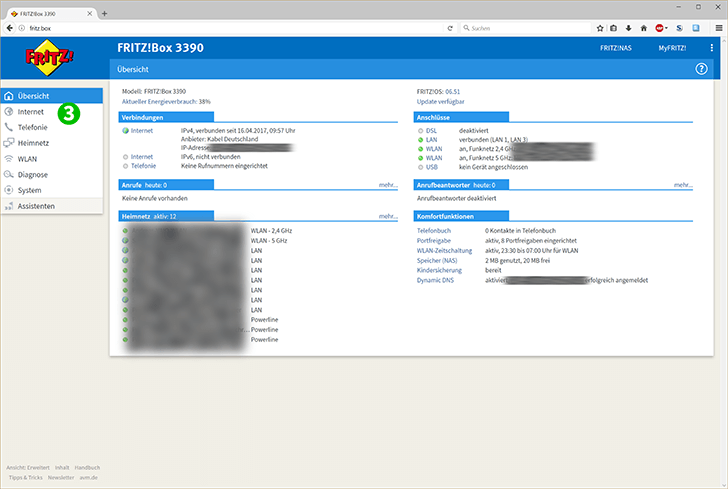Click Ansicht: Erweitert footer link
This screenshot has height=489, width=728.
[x=28, y=468]
